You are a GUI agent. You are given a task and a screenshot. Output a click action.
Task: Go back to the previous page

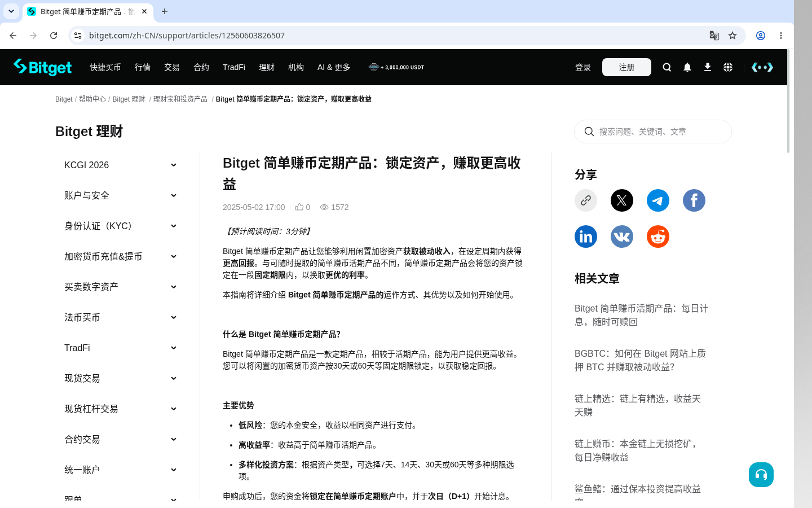click(x=13, y=36)
